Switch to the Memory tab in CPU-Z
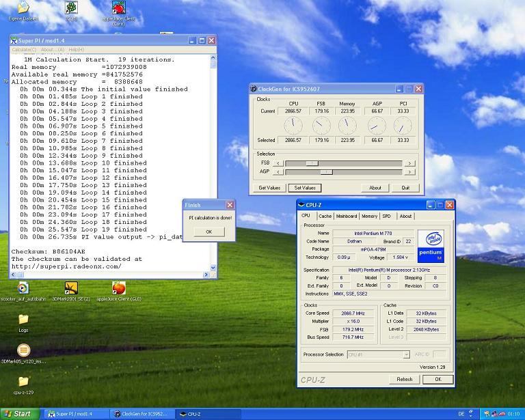Screen dimensions: 525x420 tap(369, 216)
